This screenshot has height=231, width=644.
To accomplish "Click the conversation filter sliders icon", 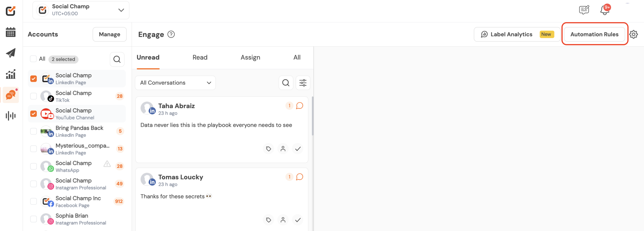I will pyautogui.click(x=303, y=83).
